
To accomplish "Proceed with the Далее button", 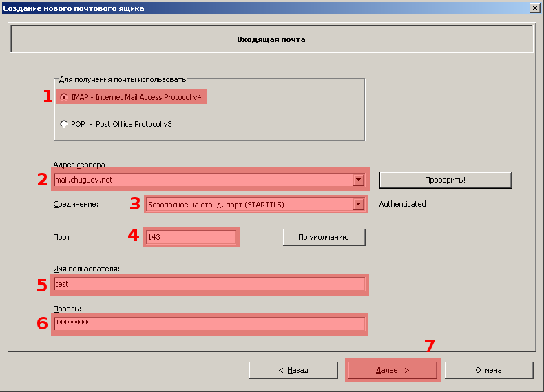I will (393, 370).
